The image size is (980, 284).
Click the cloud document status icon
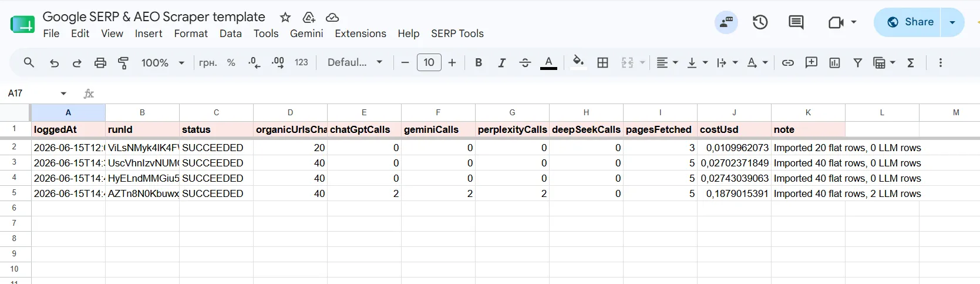click(x=332, y=17)
